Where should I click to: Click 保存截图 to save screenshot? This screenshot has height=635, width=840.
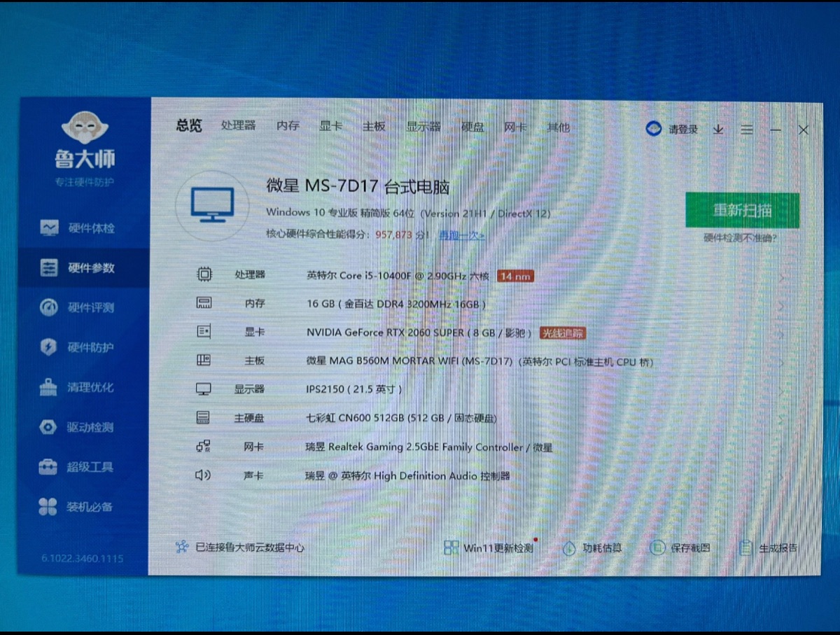(680, 547)
